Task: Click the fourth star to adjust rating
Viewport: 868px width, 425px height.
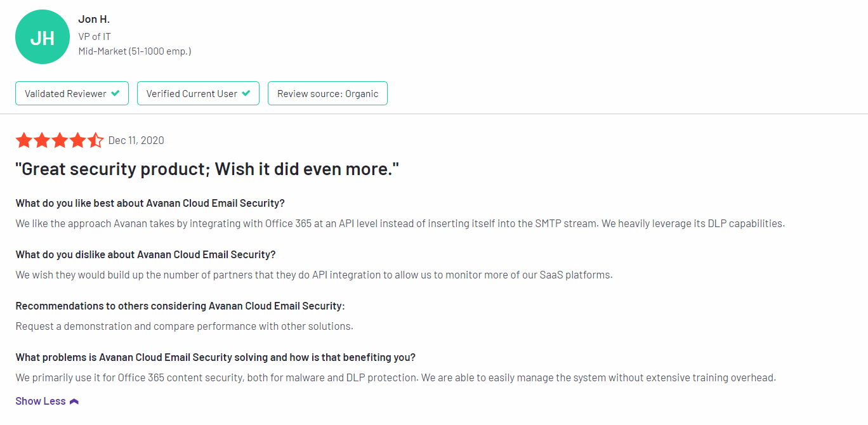Action: click(x=78, y=140)
